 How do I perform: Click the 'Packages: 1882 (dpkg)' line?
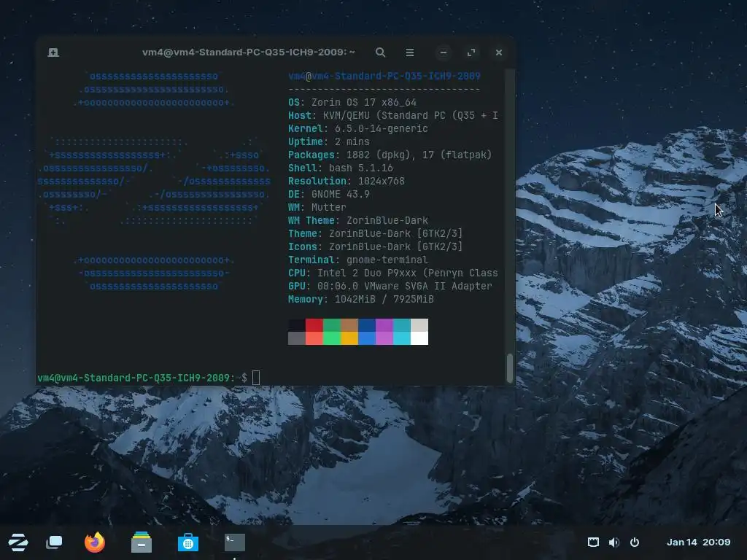pos(390,155)
